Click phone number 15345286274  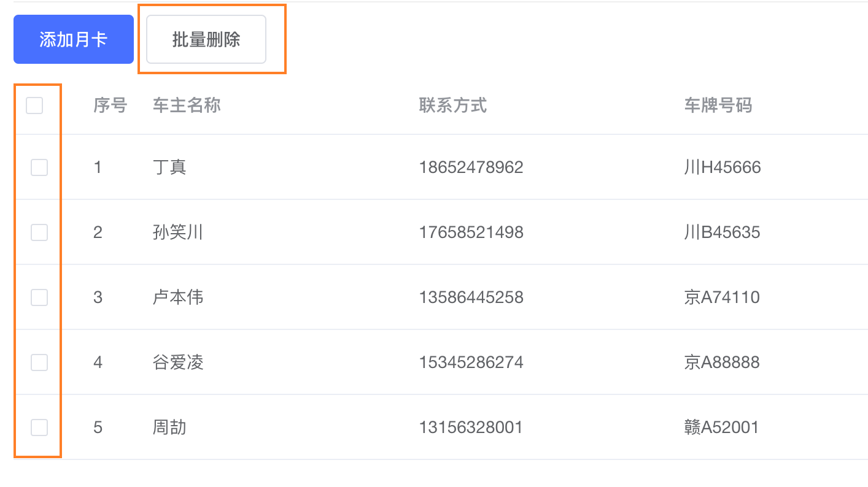pos(471,362)
